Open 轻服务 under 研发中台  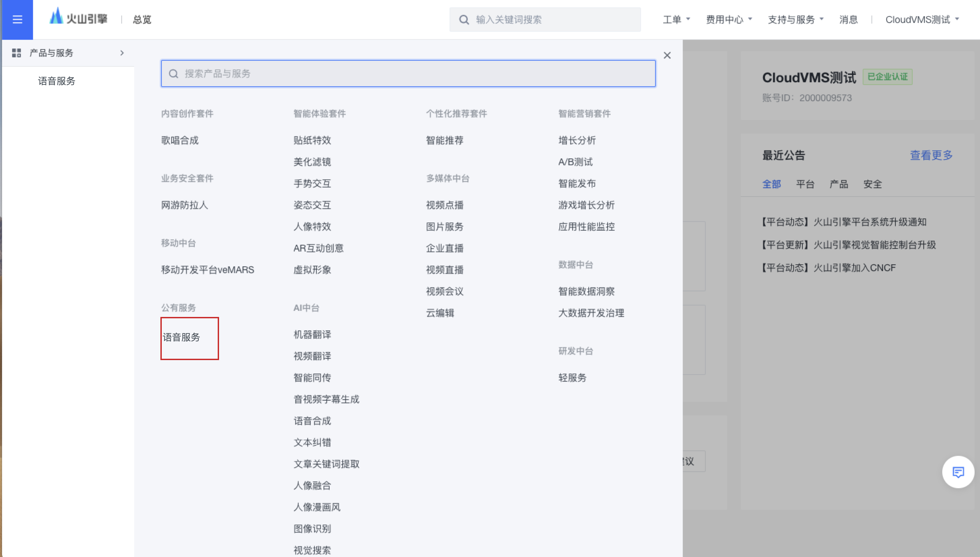click(x=573, y=378)
